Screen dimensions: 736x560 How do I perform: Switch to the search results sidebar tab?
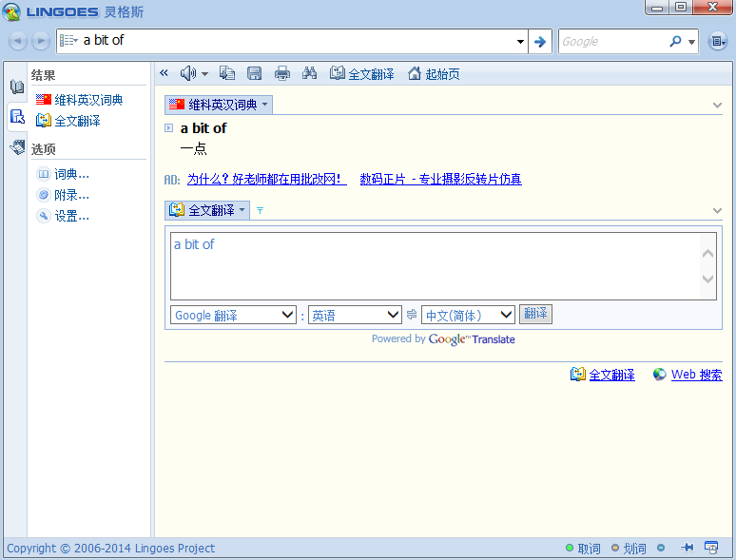17,116
